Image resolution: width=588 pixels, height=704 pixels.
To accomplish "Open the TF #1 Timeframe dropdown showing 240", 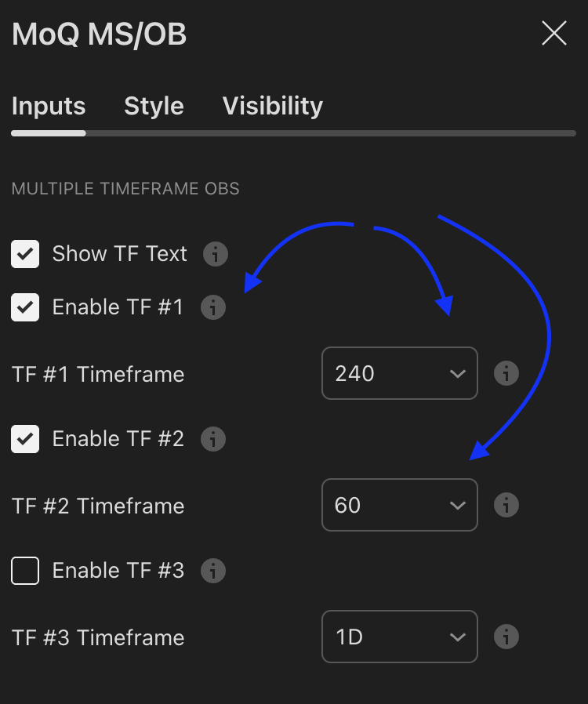I will pyautogui.click(x=399, y=373).
